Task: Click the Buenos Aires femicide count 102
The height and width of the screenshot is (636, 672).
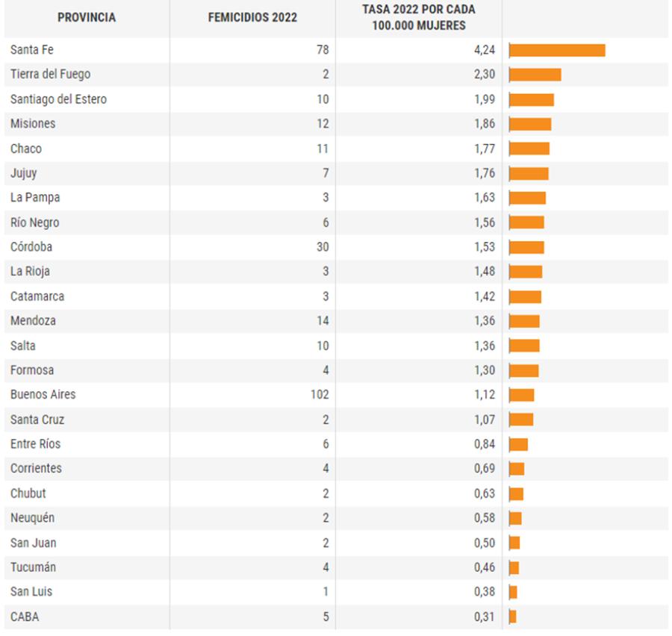Action: click(x=319, y=395)
